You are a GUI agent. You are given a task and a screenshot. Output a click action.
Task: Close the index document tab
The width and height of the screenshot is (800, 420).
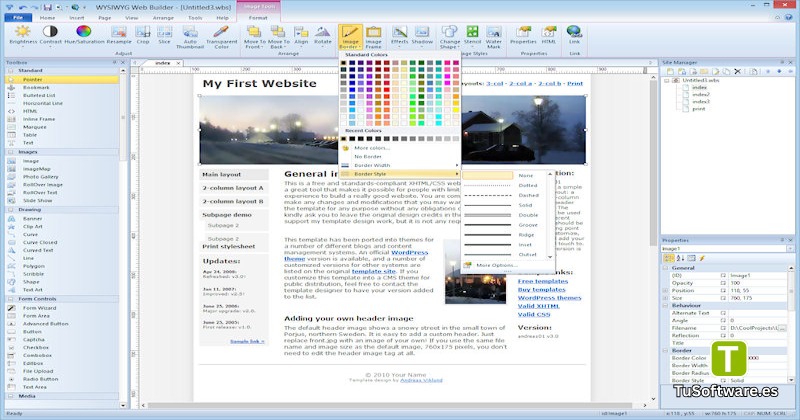point(178,63)
